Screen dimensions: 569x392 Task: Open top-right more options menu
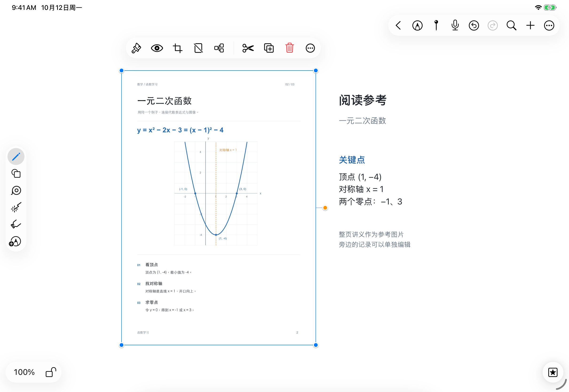(549, 25)
